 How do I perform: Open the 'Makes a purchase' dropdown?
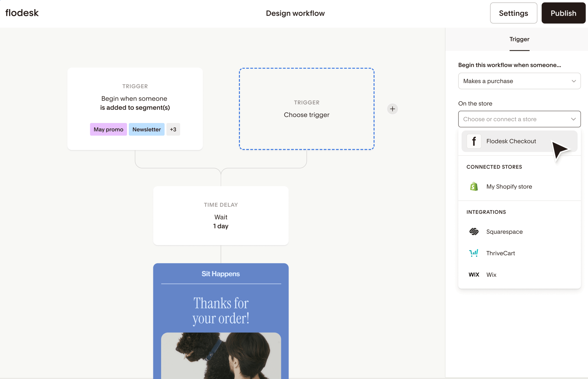[x=519, y=81]
